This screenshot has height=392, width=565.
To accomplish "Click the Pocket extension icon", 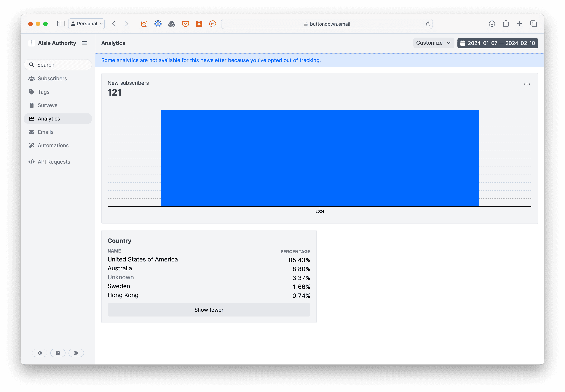I will click(x=185, y=24).
